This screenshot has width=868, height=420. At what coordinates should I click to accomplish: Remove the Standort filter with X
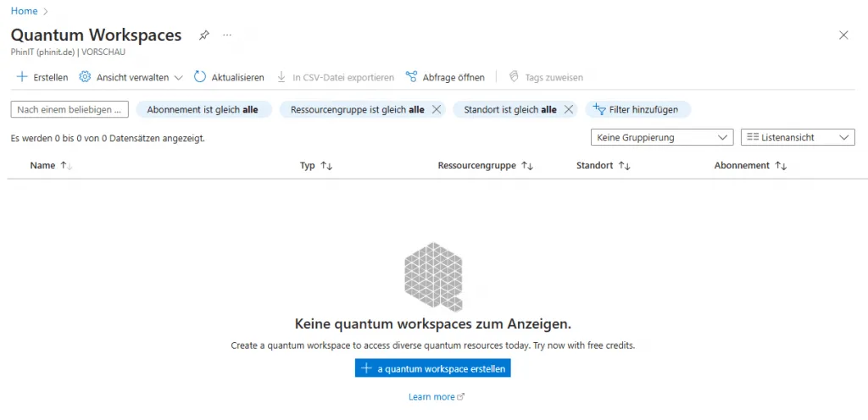(569, 109)
